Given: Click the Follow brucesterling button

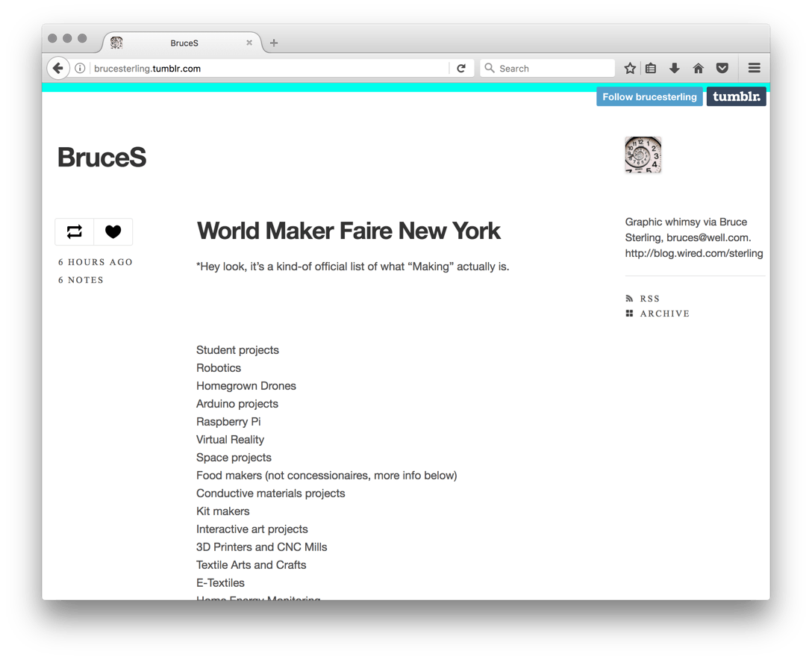Looking at the screenshot, I should 649,97.
